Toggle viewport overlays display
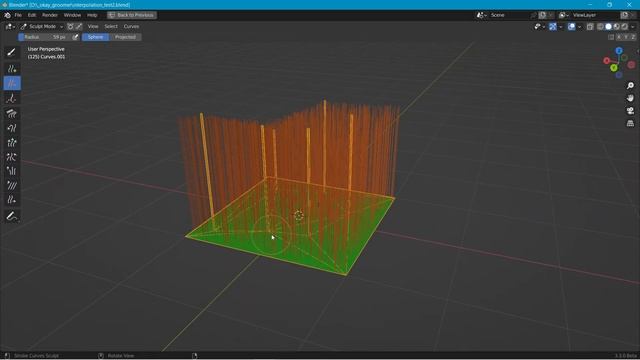Viewport: 640px width, 360px height. coord(571,27)
